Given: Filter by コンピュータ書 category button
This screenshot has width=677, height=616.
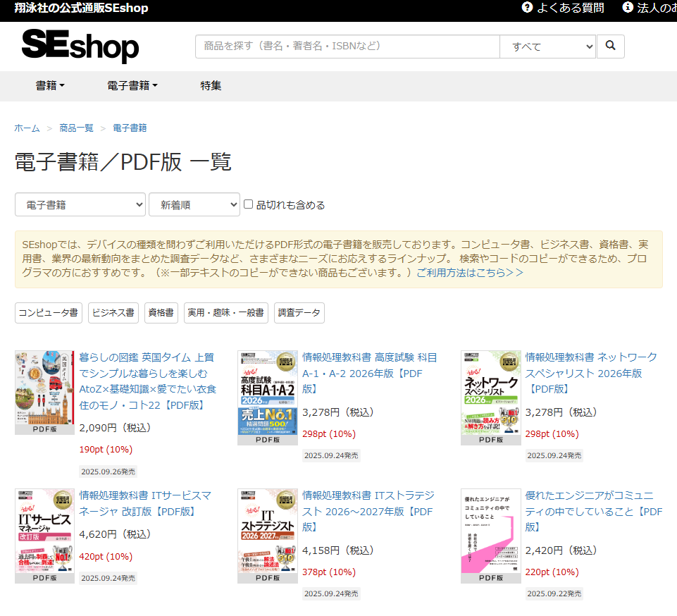Looking at the screenshot, I should click(x=49, y=313).
